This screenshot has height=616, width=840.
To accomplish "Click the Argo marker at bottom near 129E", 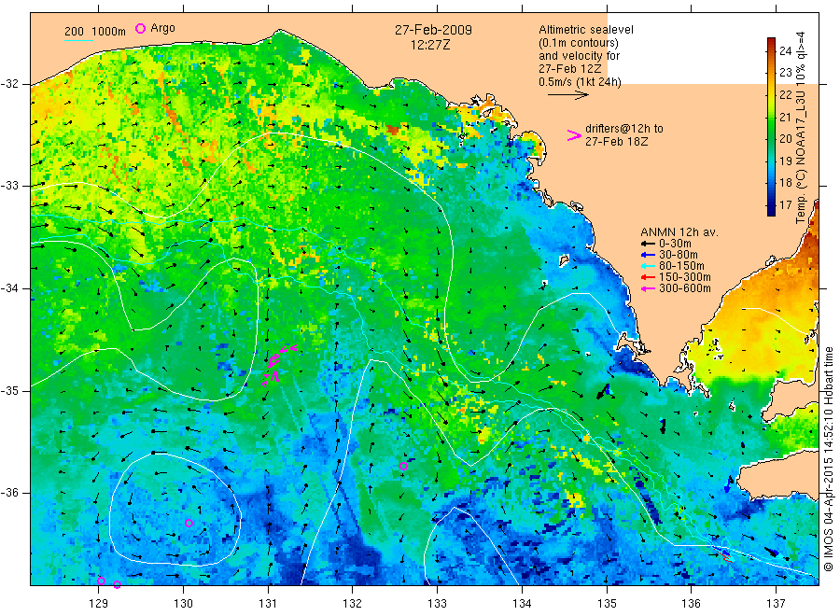I will (101, 581).
